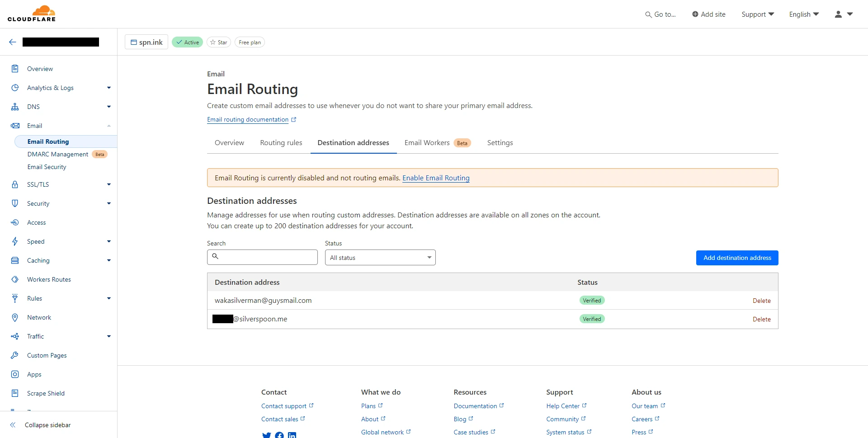Open Workers Routes from sidebar
The image size is (868, 438).
(49, 279)
